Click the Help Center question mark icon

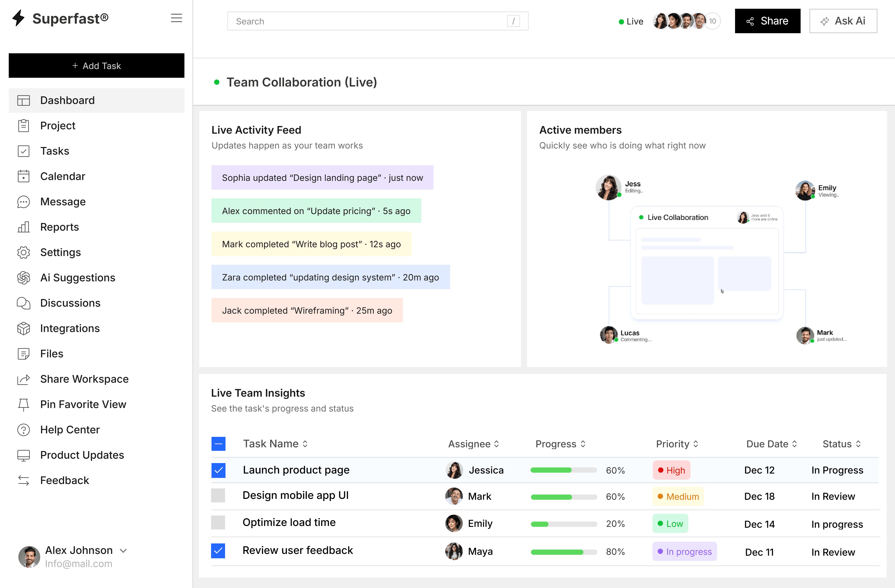23,430
